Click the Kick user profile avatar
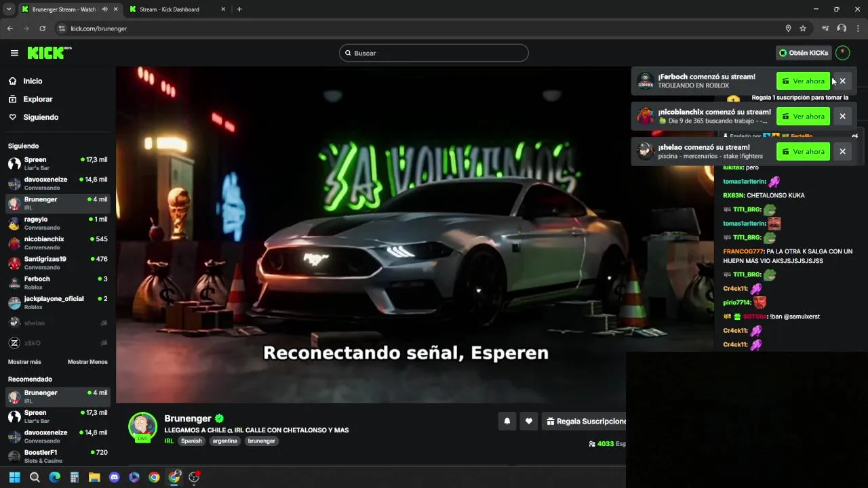This screenshot has width=868, height=488. [842, 53]
